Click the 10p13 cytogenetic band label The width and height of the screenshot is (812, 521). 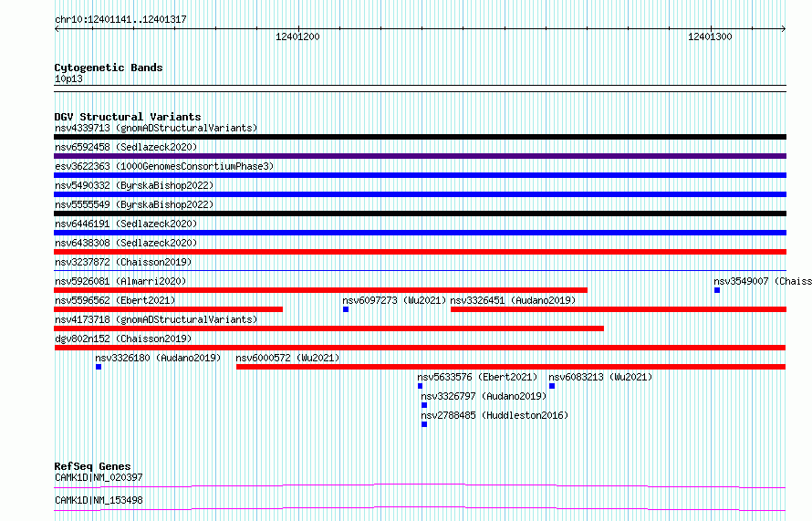(68, 78)
